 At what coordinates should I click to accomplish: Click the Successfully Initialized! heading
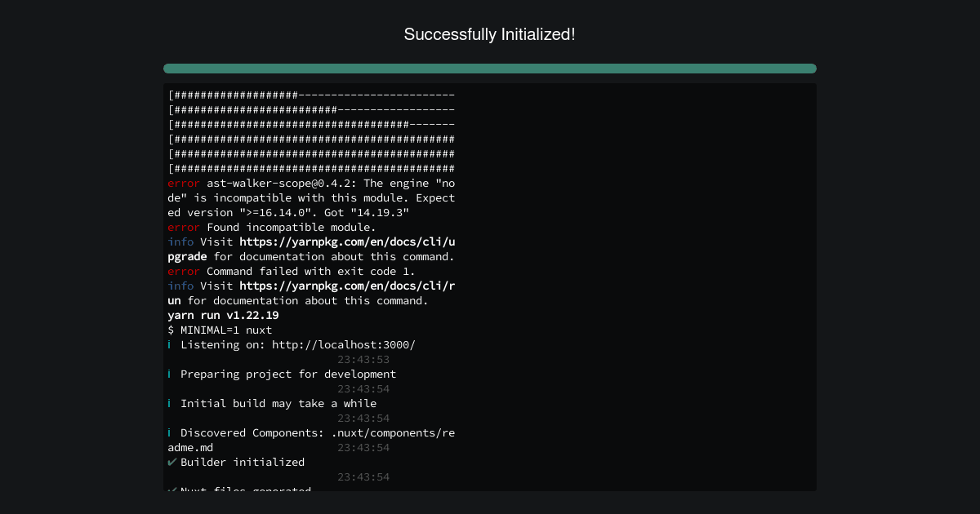point(490,34)
